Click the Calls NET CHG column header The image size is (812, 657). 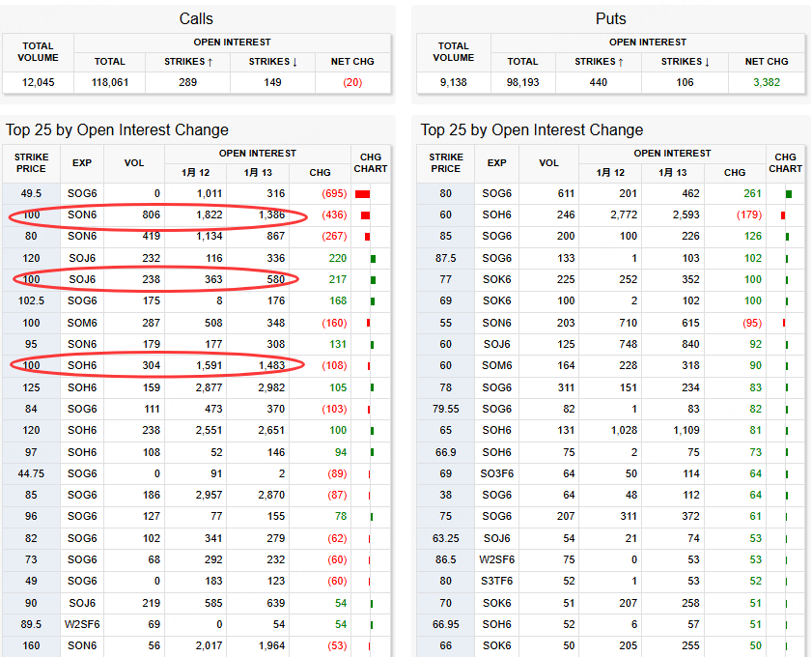352,62
